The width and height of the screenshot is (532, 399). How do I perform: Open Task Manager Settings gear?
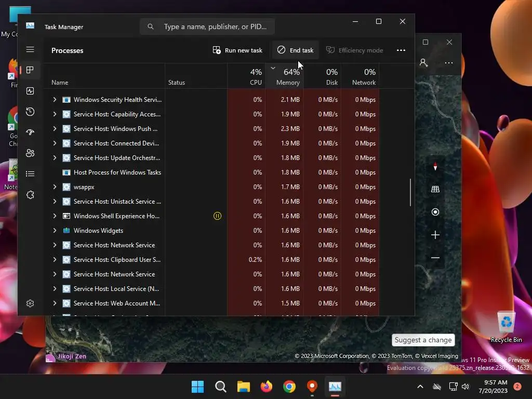30,303
